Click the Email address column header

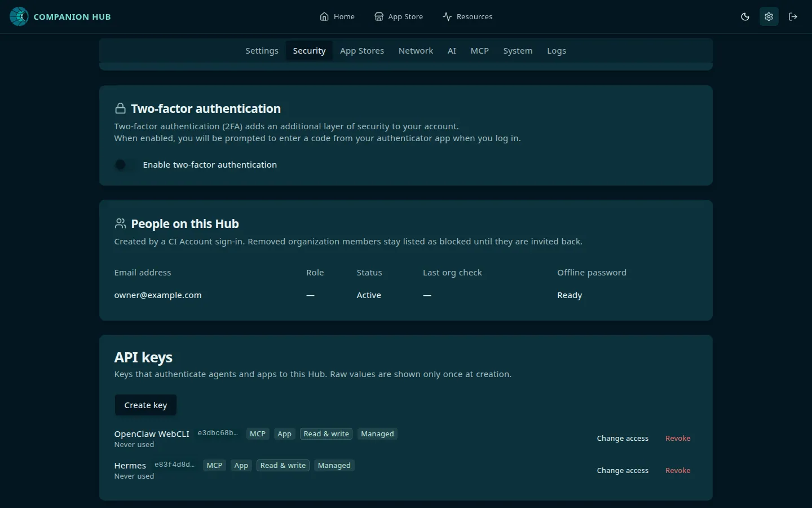[143, 273]
